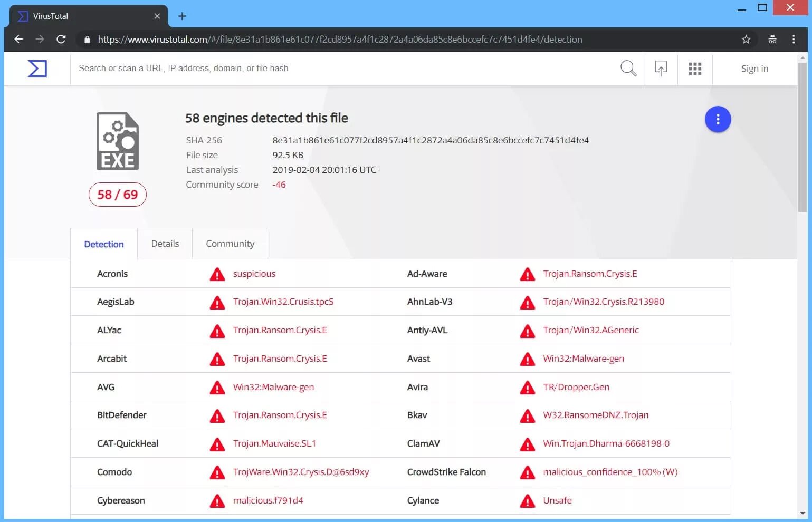Click the Sign in link
The image size is (812, 522).
(x=754, y=69)
